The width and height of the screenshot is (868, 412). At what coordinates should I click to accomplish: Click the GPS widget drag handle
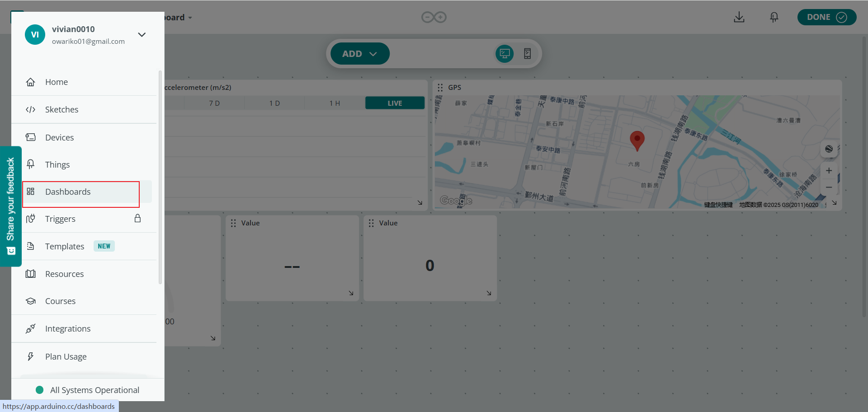click(440, 88)
